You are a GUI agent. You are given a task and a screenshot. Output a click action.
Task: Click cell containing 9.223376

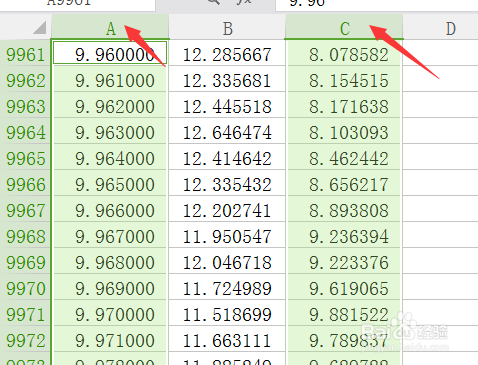click(x=344, y=261)
